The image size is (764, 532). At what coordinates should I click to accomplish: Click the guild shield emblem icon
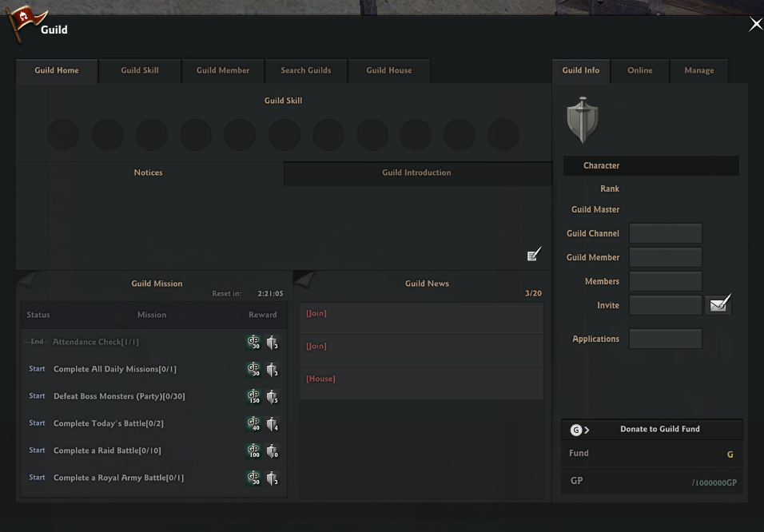(x=582, y=121)
